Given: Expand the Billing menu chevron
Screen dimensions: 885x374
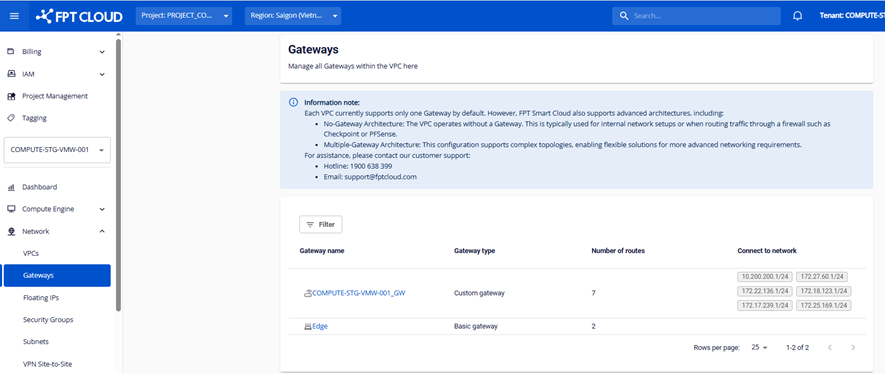Looking at the screenshot, I should coord(102,52).
